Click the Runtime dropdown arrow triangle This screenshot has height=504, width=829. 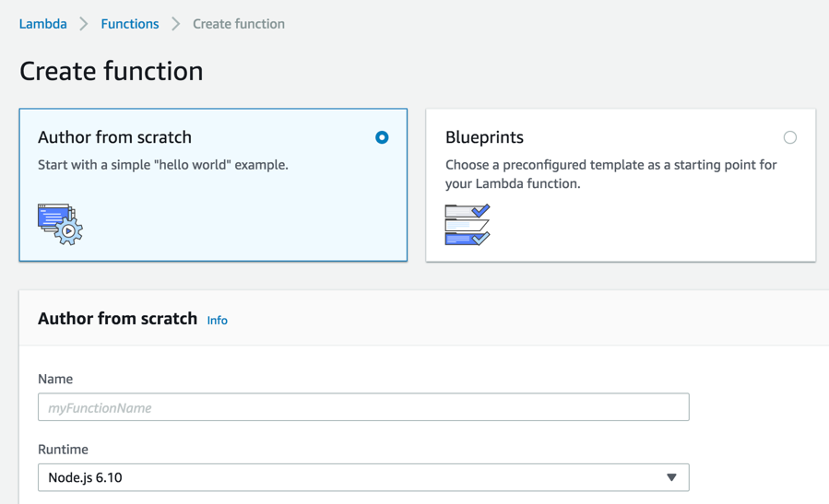tap(671, 477)
